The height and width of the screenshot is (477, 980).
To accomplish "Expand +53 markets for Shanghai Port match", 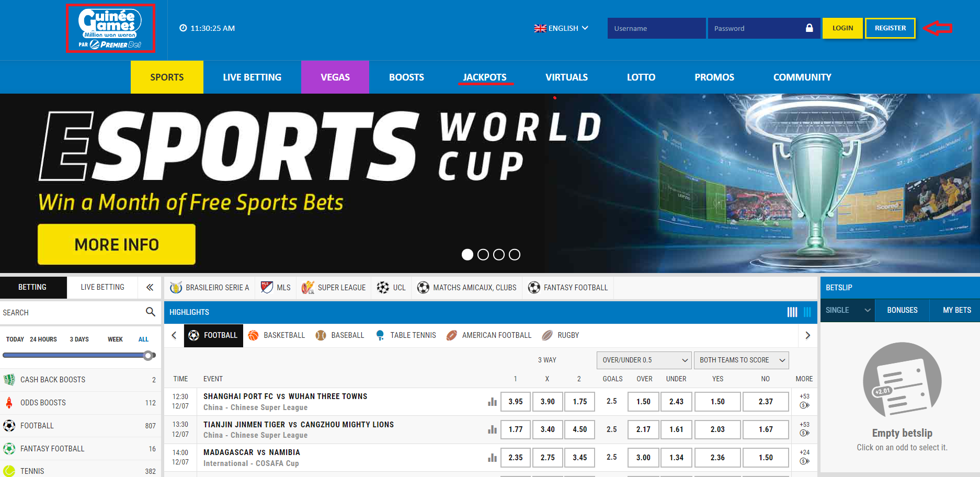I will [x=804, y=401].
